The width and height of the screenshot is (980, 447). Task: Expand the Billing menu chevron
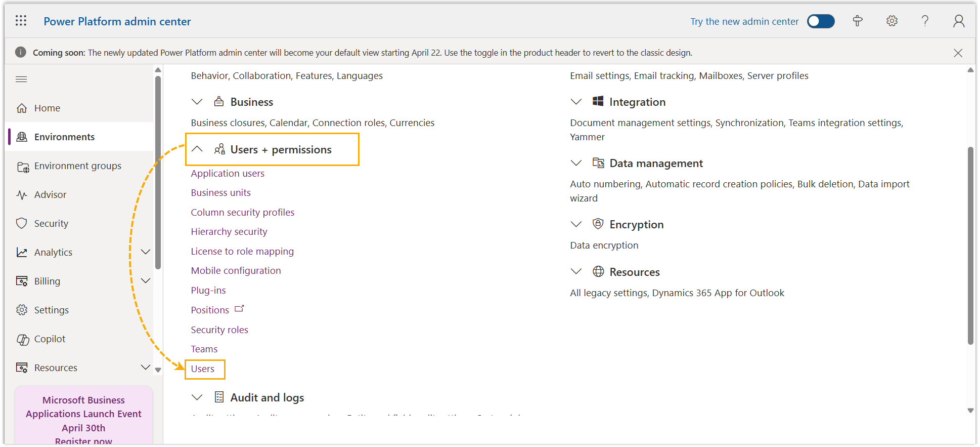click(146, 281)
